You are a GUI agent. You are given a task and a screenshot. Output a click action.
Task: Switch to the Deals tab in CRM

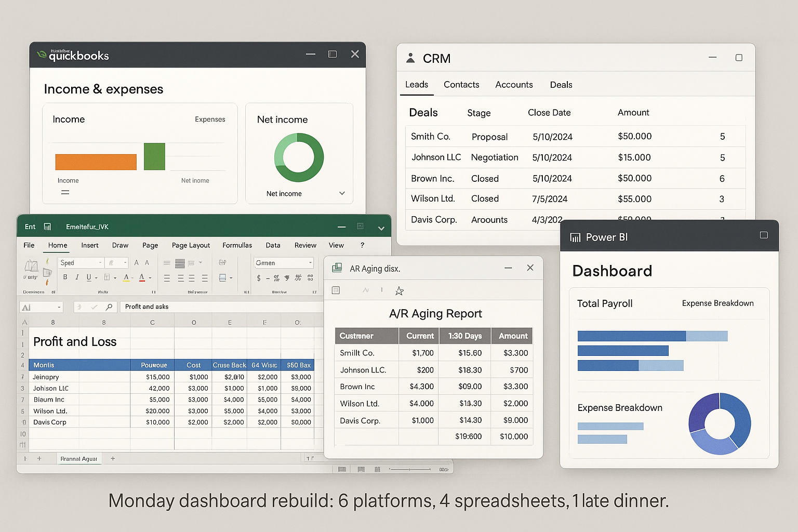(x=561, y=85)
